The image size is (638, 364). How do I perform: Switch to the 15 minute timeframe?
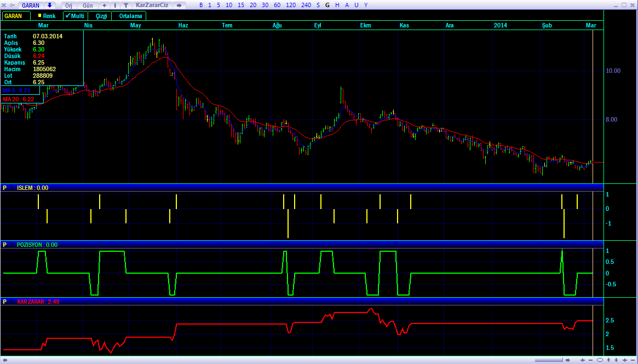click(x=241, y=5)
